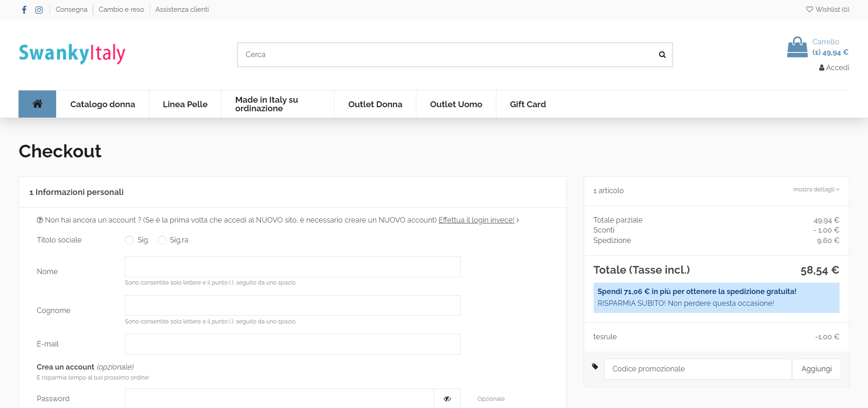Go to home via house icon

point(38,104)
